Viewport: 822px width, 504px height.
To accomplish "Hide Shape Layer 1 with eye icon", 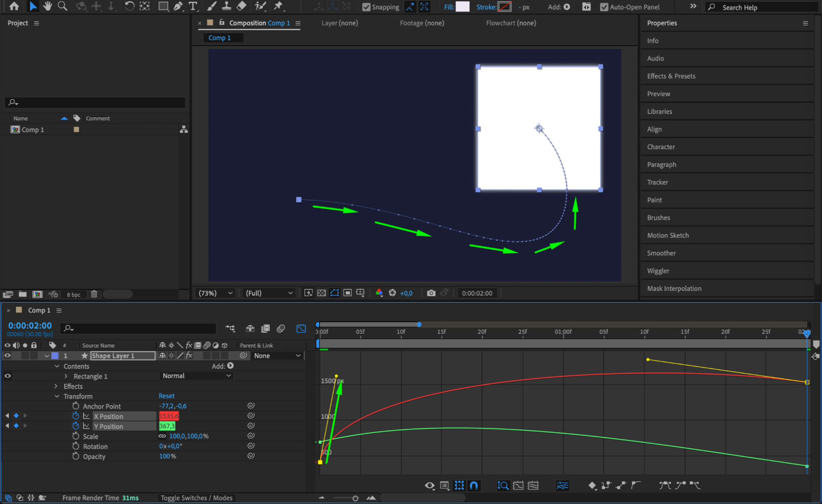I will 7,356.
